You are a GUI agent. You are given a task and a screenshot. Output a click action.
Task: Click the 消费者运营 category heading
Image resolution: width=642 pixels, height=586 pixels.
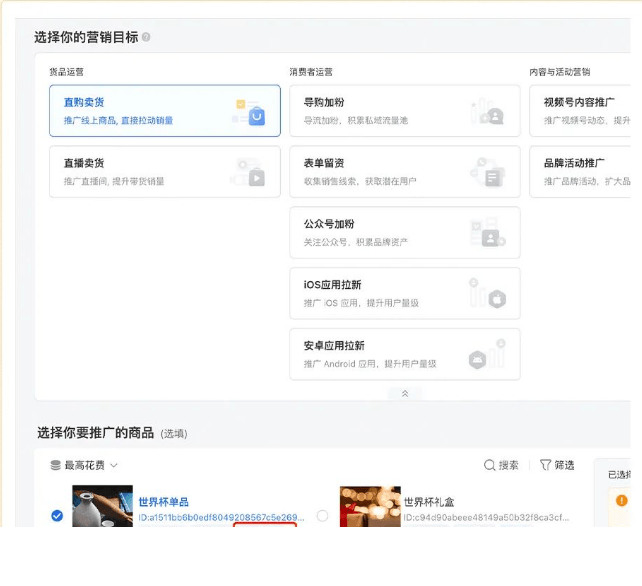click(x=311, y=72)
